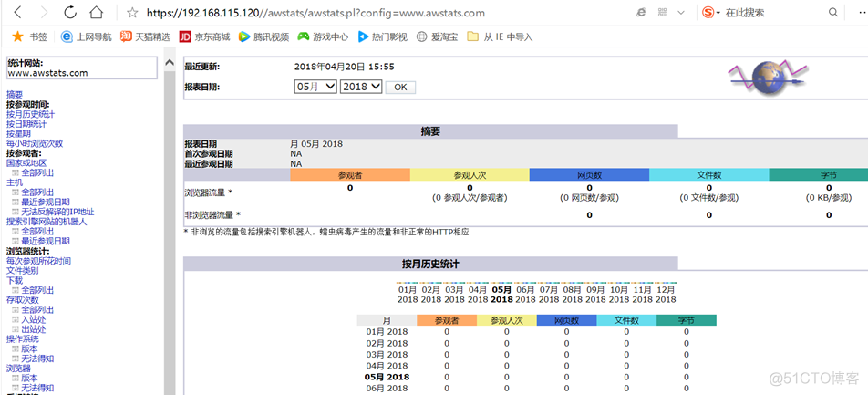Open the 下载 sidebar link
868x395 pixels.
15,280
